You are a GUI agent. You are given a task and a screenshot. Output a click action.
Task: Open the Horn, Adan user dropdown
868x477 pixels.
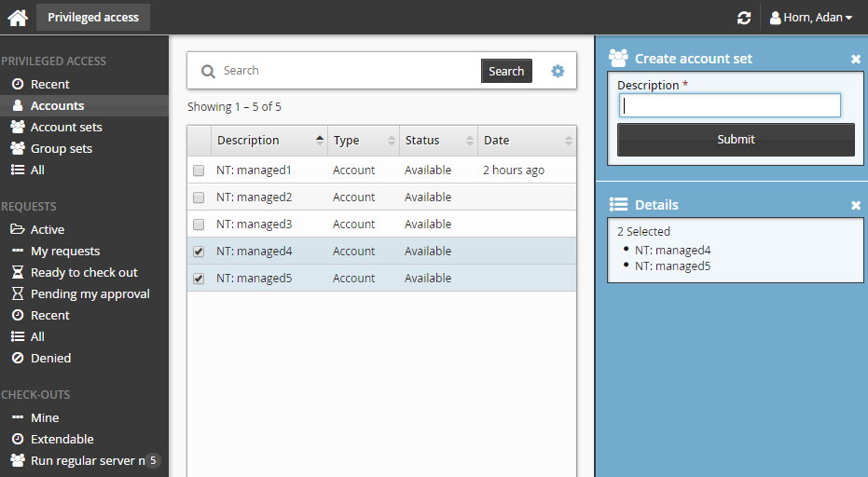click(811, 18)
